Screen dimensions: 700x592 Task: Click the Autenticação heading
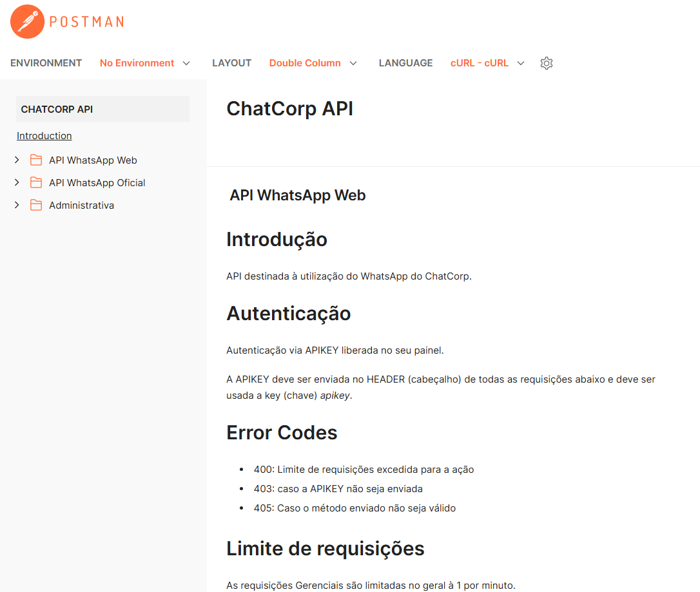pos(289,313)
